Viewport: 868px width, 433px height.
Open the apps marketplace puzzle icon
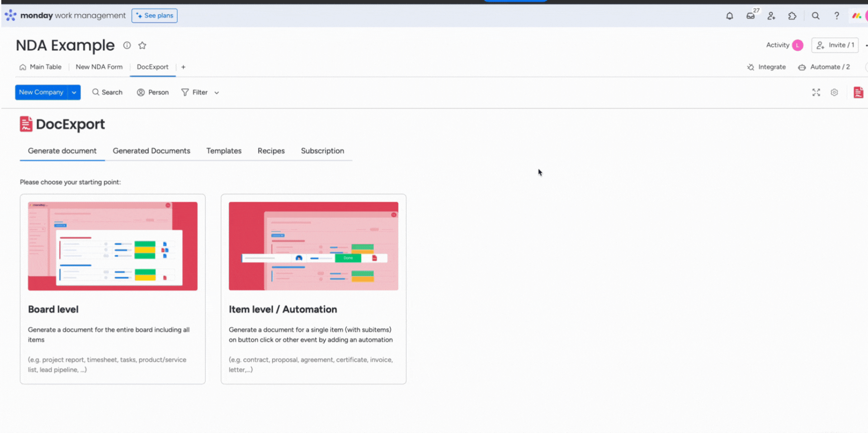792,16
